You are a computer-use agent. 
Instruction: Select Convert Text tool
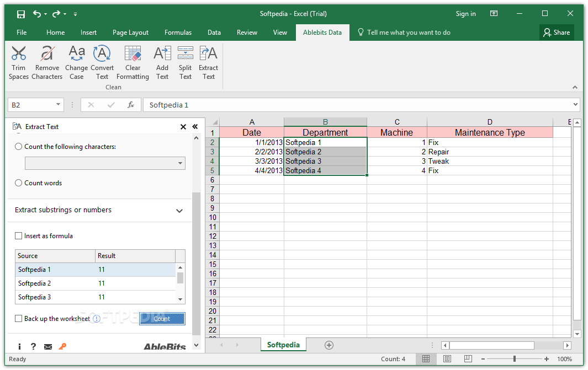102,62
